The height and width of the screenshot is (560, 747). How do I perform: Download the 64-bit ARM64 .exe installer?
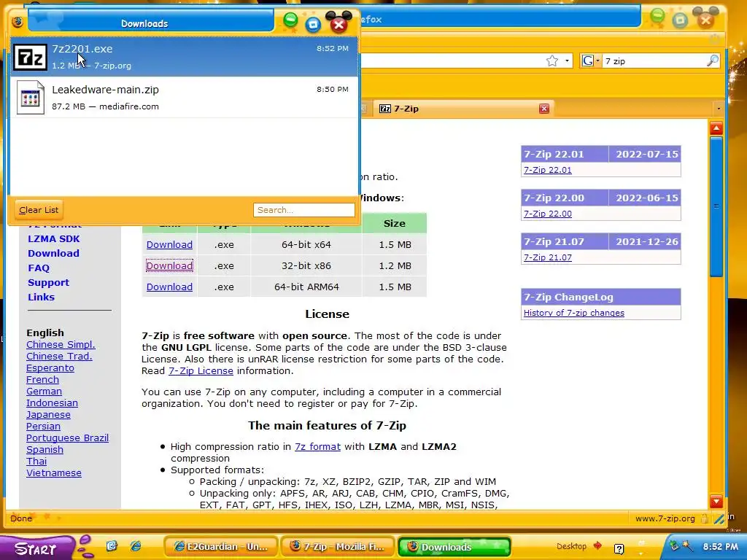point(169,287)
